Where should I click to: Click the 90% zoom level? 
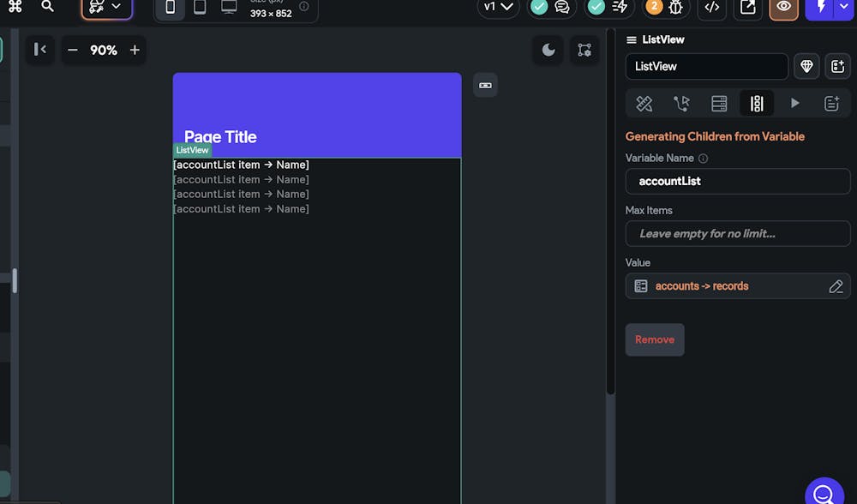[x=104, y=51]
